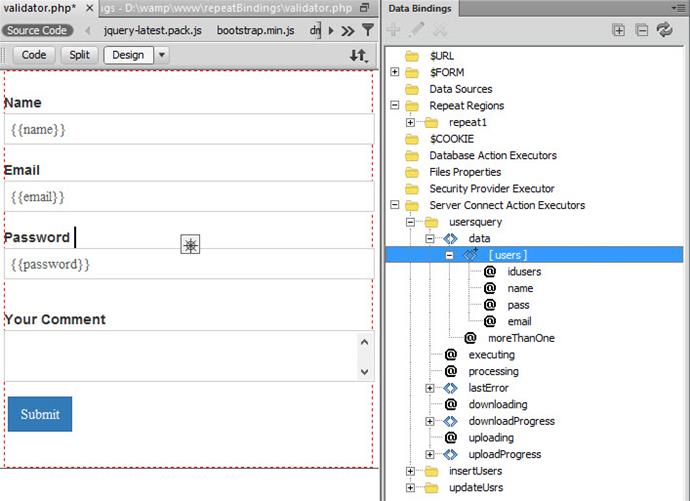Screen dimensions: 690x501
Task: Click the moreThanOne @ icon
Action: (470, 338)
